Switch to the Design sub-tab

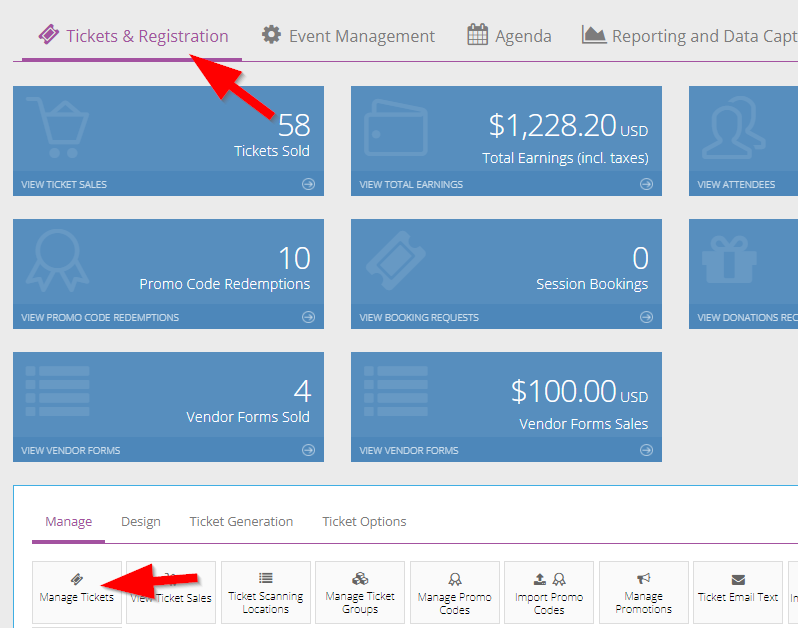(141, 522)
